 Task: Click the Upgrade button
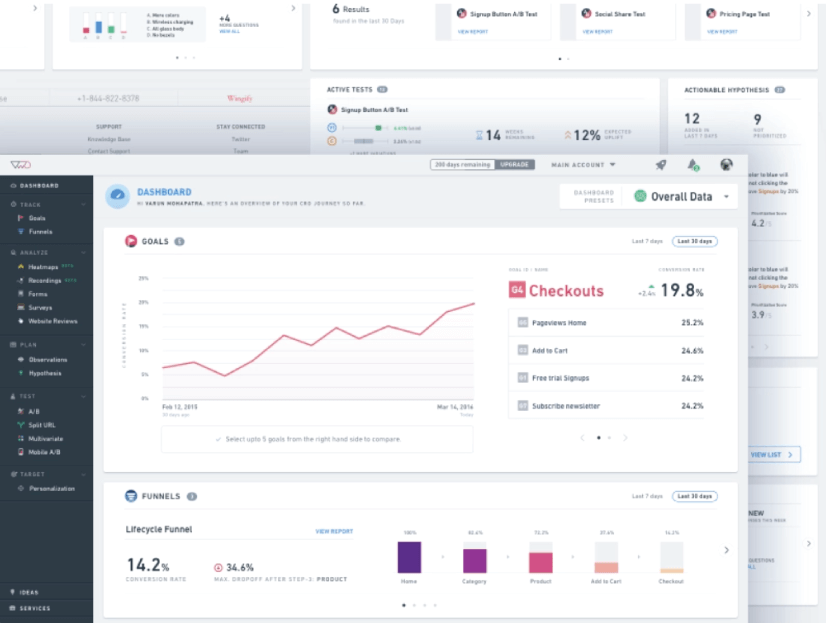click(514, 165)
